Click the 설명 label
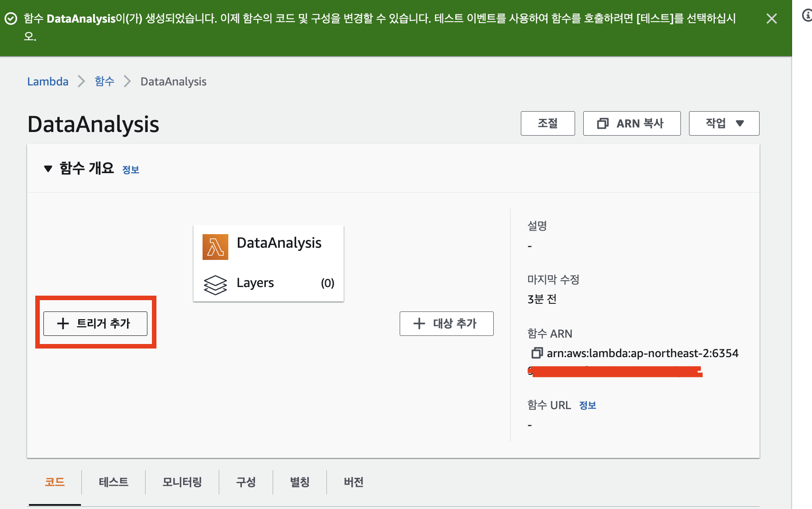The height and width of the screenshot is (509, 812). pos(537,226)
